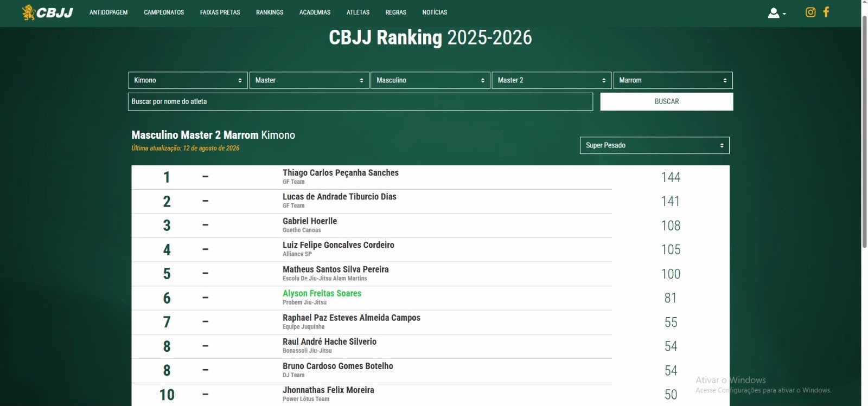Viewport: 868px width, 406px height.
Task: Open the Facebook icon link
Action: click(826, 12)
